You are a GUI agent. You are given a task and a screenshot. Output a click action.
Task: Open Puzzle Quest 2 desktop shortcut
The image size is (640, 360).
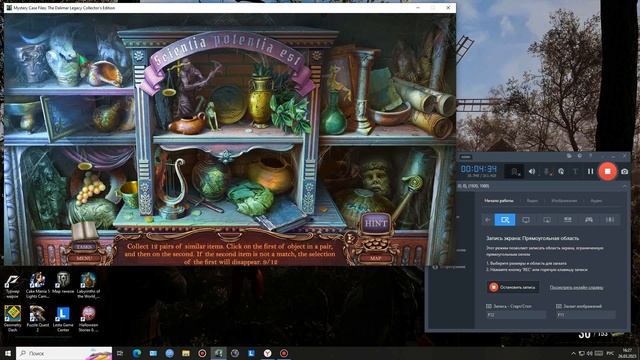(x=38, y=319)
